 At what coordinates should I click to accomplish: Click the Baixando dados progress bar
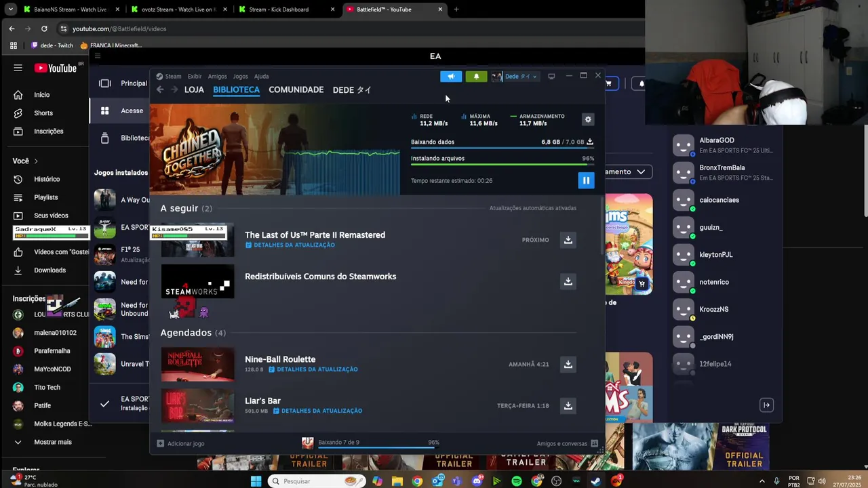point(502,148)
